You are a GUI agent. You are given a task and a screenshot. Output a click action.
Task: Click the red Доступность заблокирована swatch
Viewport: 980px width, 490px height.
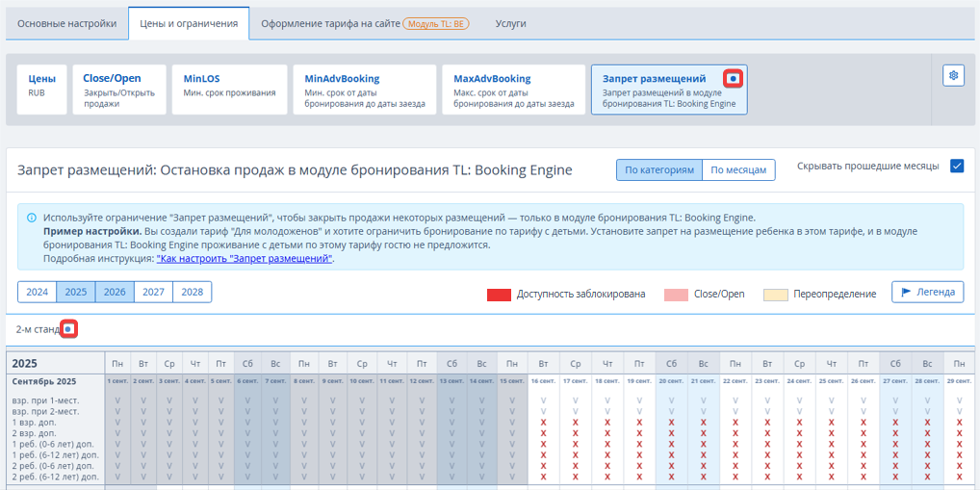pyautogui.click(x=498, y=294)
